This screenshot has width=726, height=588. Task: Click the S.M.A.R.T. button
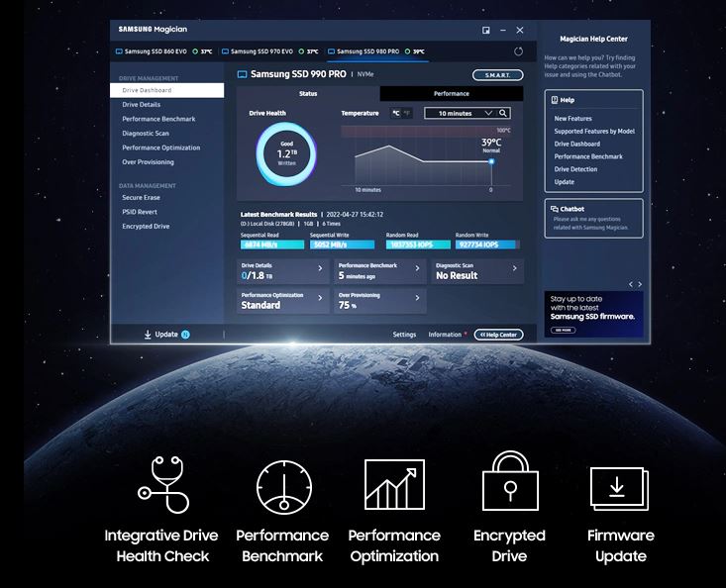(x=498, y=75)
